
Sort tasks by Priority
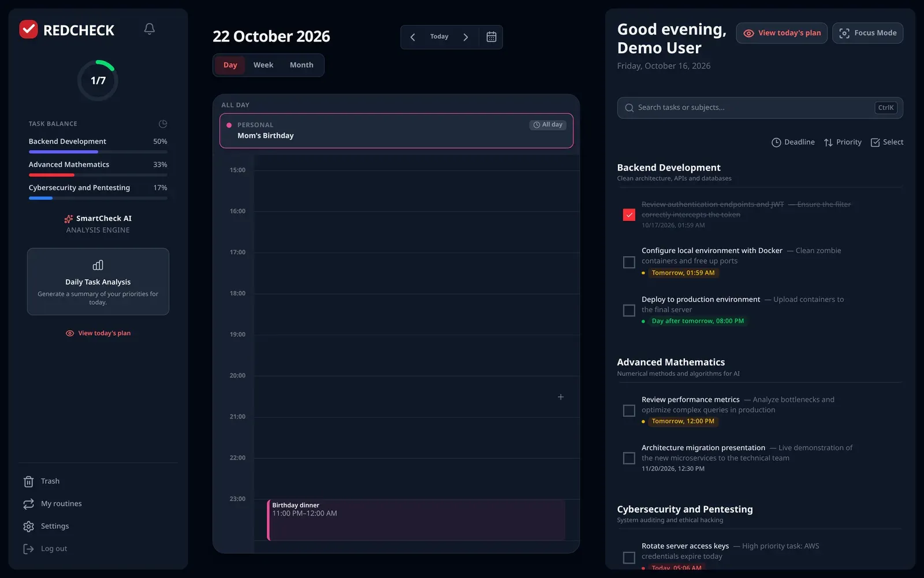[x=843, y=142]
